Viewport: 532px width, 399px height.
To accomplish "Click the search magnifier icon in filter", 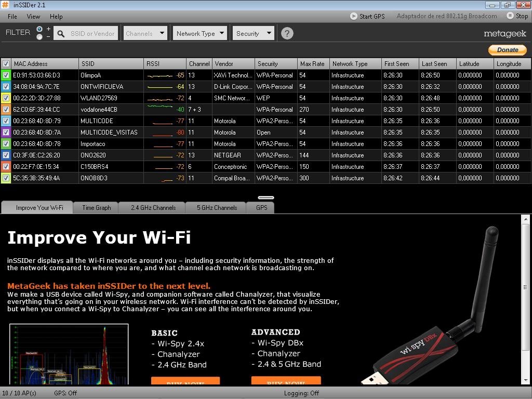I will (61, 34).
